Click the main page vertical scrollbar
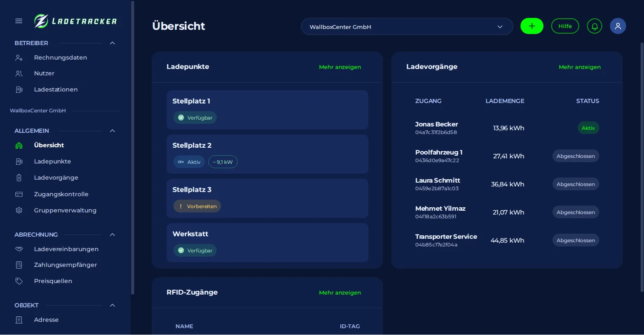 (x=642, y=167)
